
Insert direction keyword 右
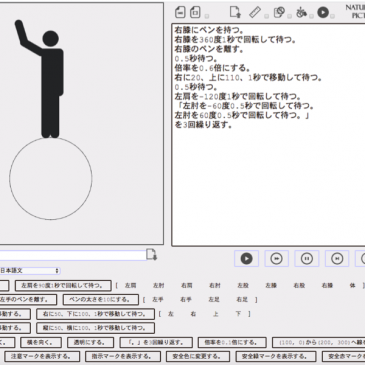pos(193,314)
